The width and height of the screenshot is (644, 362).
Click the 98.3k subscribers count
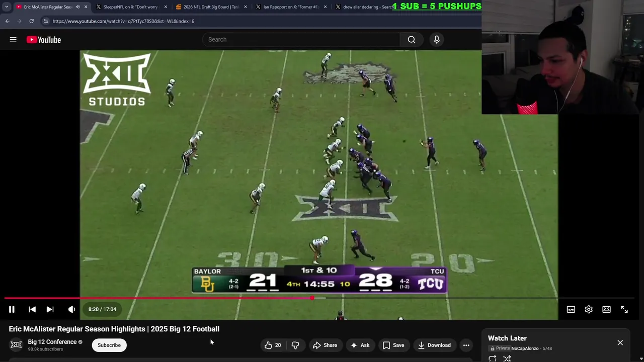(45, 349)
